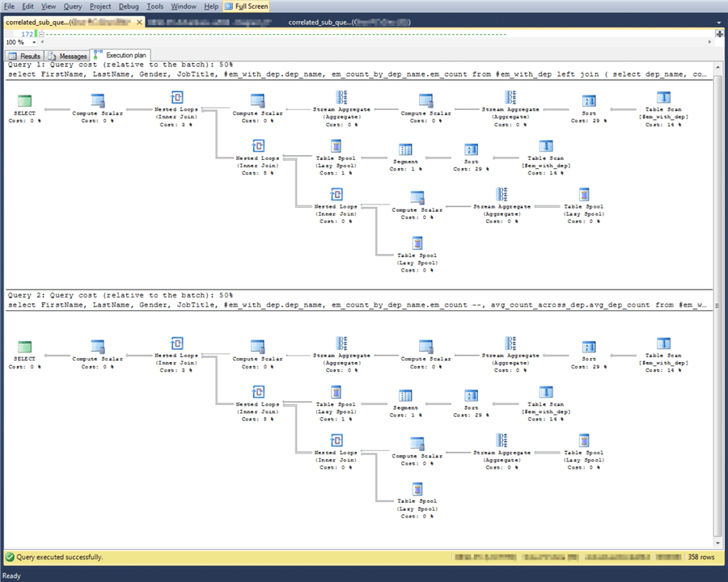728x582 pixels.
Task: Switch to the Results tab
Action: (x=25, y=56)
